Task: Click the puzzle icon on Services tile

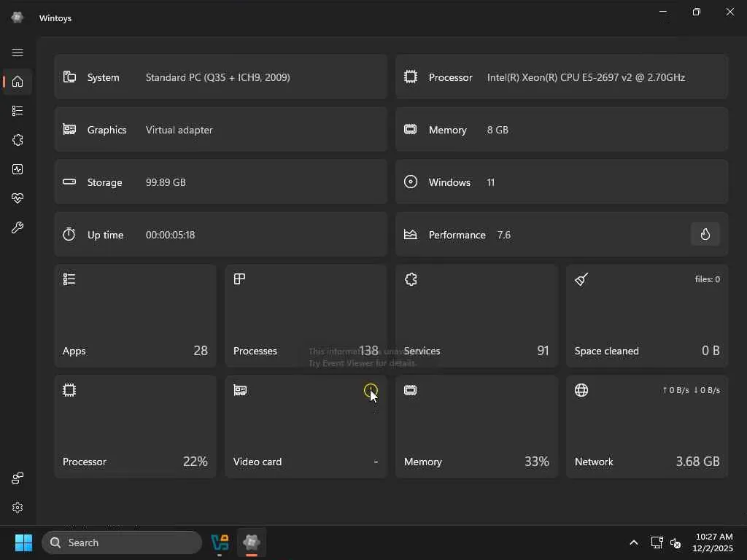Action: tap(411, 279)
